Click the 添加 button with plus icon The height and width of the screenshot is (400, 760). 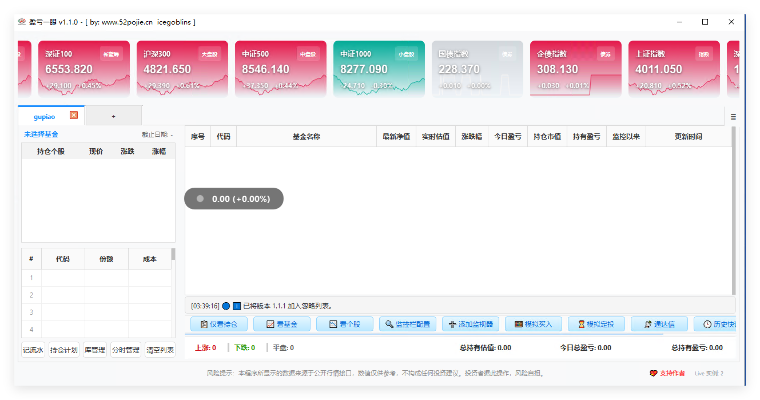471,324
